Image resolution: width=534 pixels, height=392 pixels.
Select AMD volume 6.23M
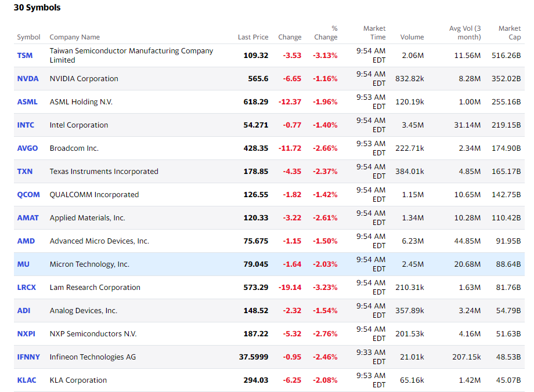(413, 241)
